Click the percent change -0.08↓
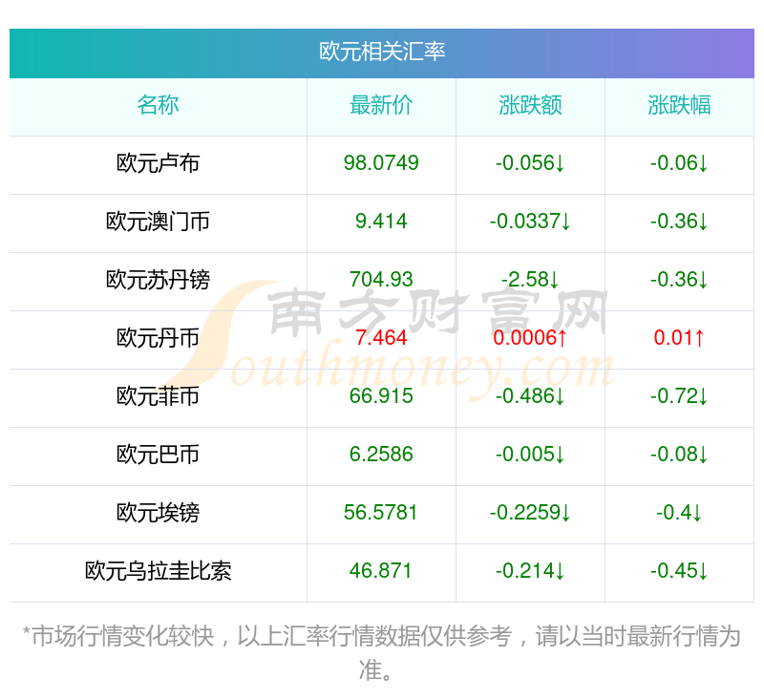The height and width of the screenshot is (700, 764). 679,454
